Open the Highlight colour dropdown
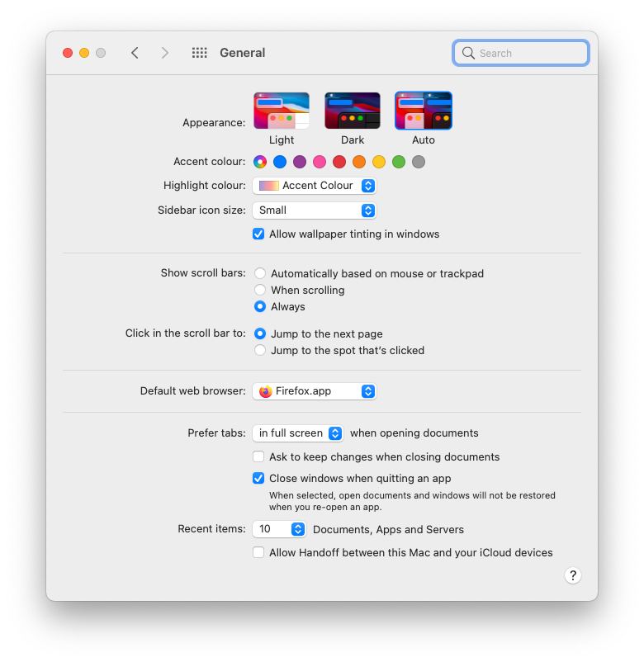The width and height of the screenshot is (644, 662). coord(315,186)
